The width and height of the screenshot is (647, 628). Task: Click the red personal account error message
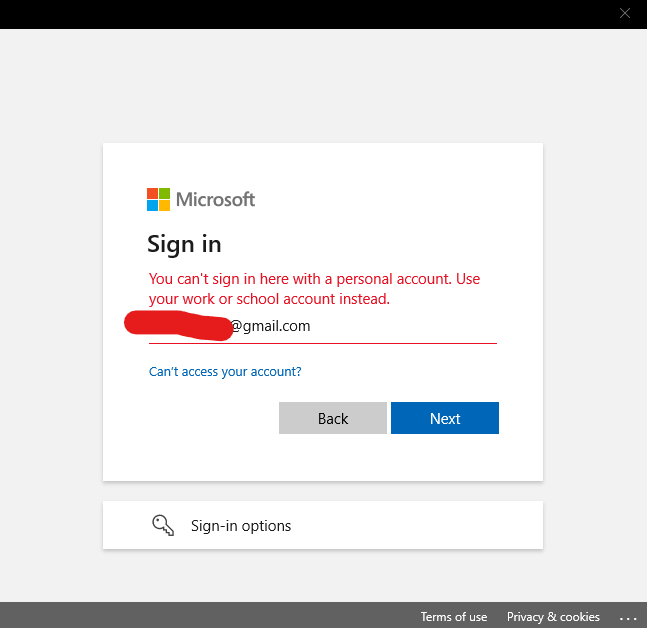[314, 289]
